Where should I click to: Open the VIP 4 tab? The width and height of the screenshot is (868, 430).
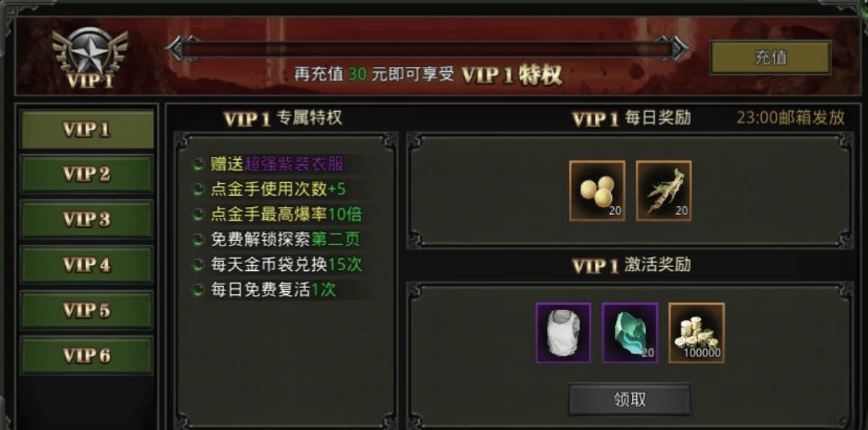point(86,265)
